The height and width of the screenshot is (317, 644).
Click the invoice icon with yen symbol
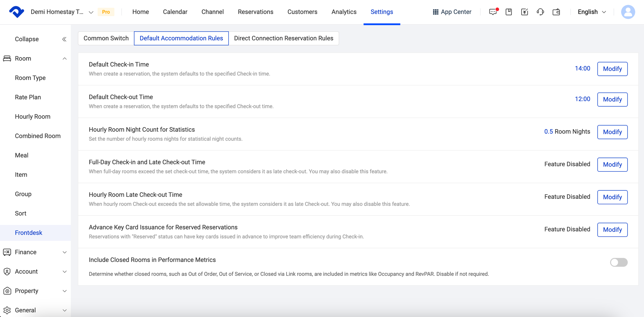tap(525, 12)
